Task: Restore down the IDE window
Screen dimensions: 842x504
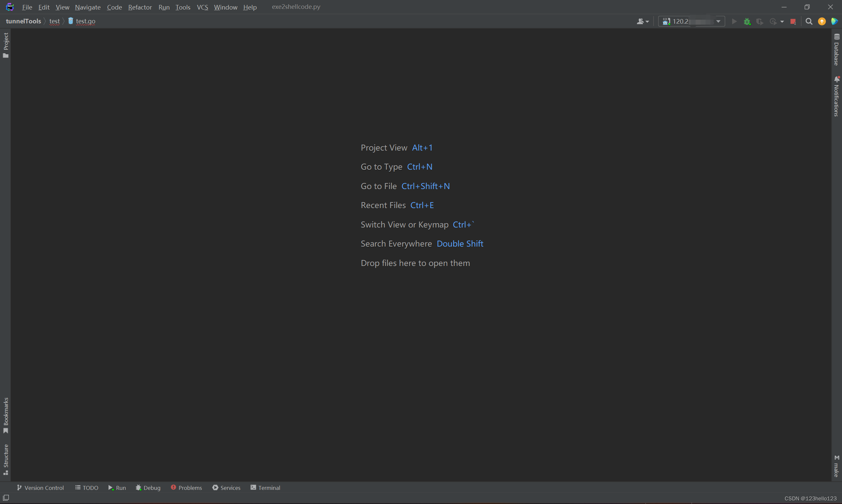Action: click(x=807, y=7)
